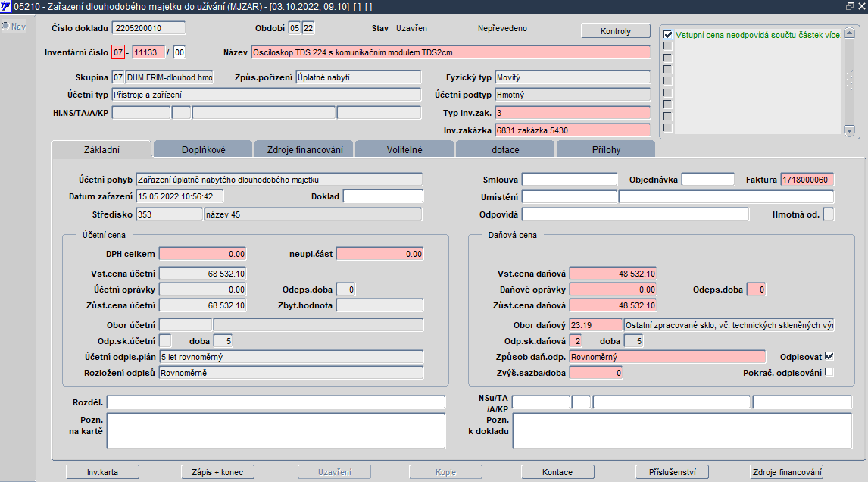The height and width of the screenshot is (482, 868).
Task: Switch to Volitelné tab
Action: point(404,149)
